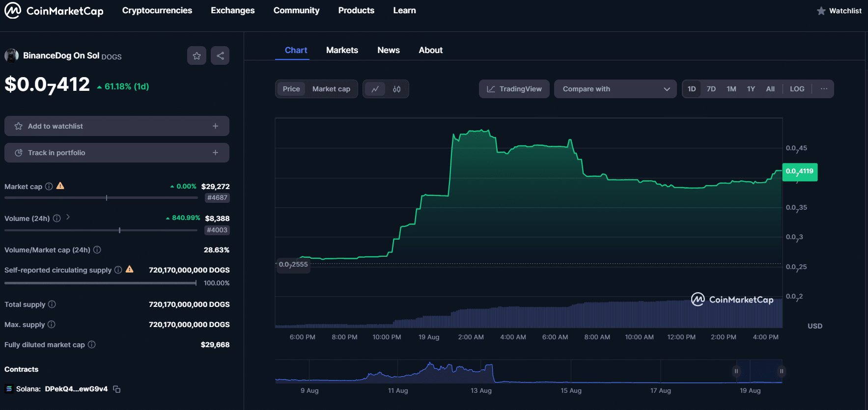Click Volume (24h) info icon
This screenshot has width=868, height=410.
56,218
